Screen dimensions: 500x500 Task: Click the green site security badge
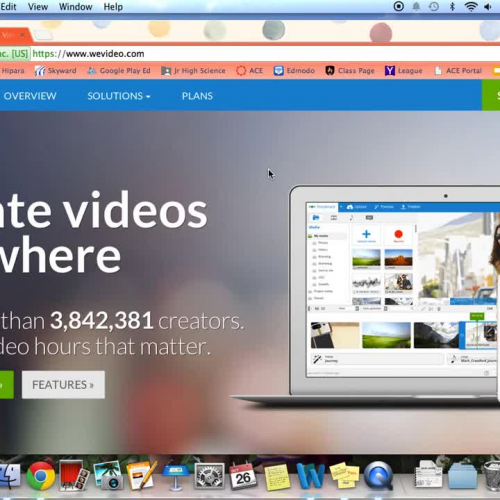(14, 54)
